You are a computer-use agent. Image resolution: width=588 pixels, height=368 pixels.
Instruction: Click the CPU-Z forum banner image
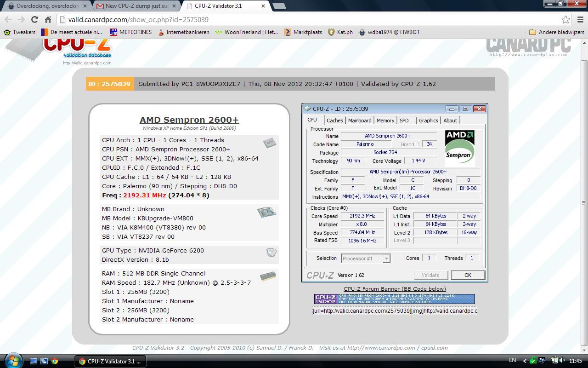click(x=395, y=299)
